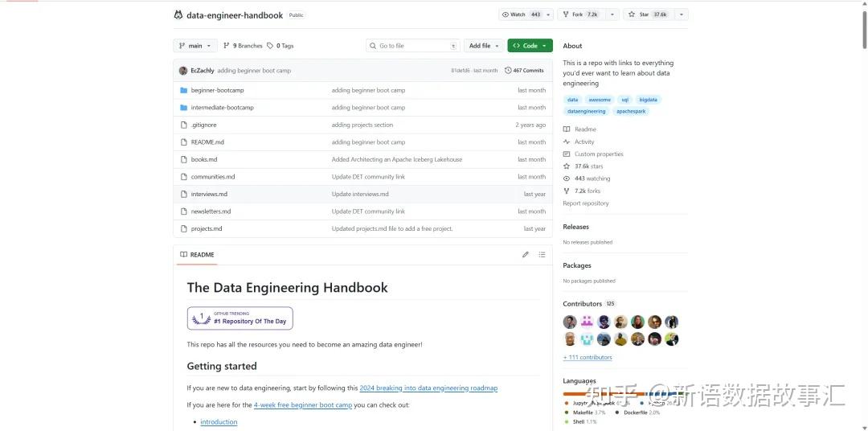
Task: Click the data-engineer-handbook repository title
Action: 235,15
